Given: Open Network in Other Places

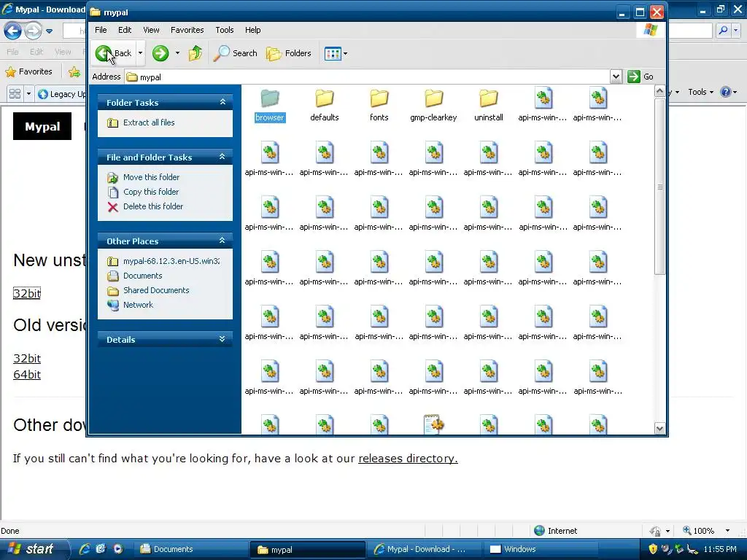Looking at the screenshot, I should coord(138,305).
